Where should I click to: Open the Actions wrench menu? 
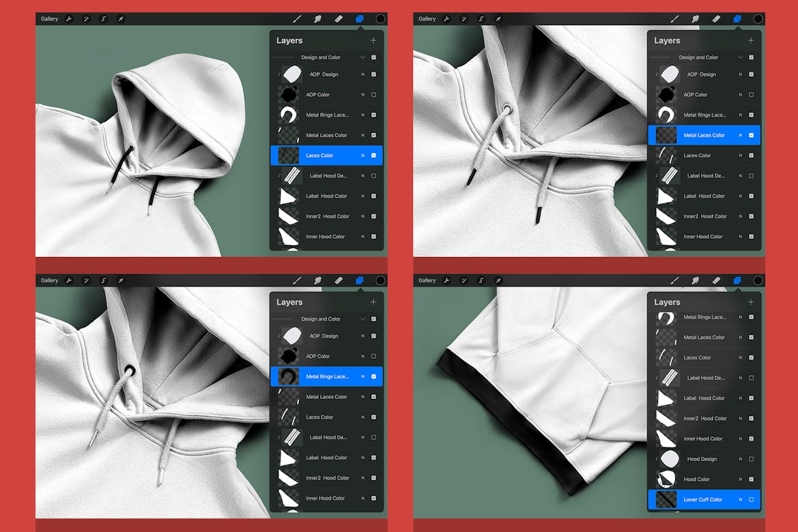click(x=68, y=18)
